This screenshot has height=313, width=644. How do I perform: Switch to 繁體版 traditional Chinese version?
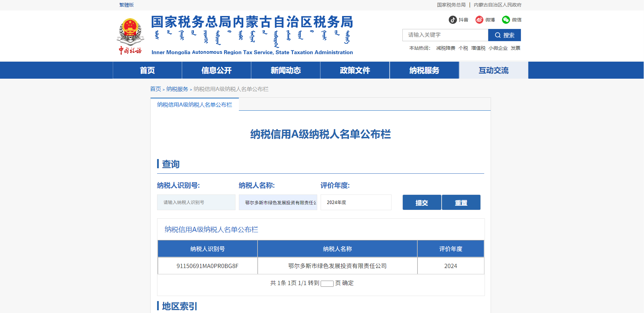point(126,5)
